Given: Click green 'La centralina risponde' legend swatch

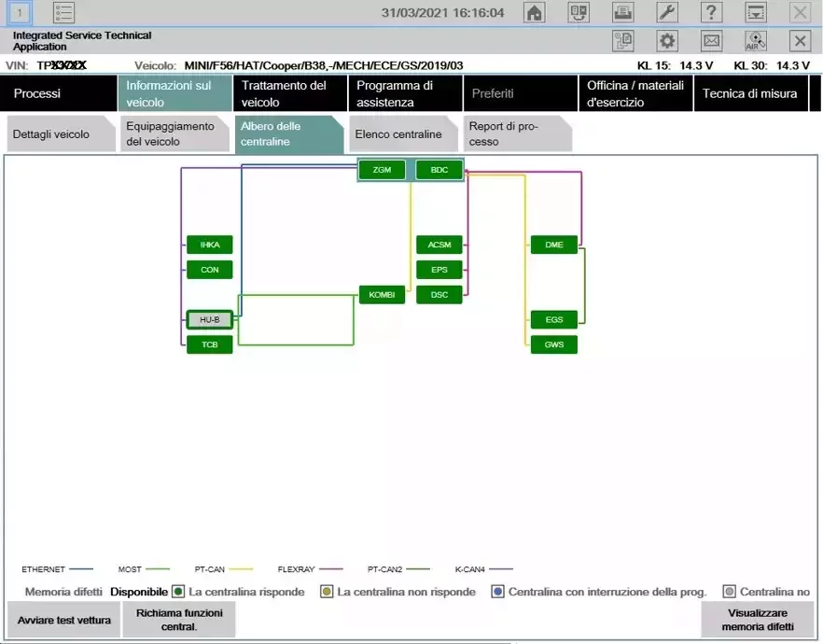Looking at the screenshot, I should click(178, 592).
